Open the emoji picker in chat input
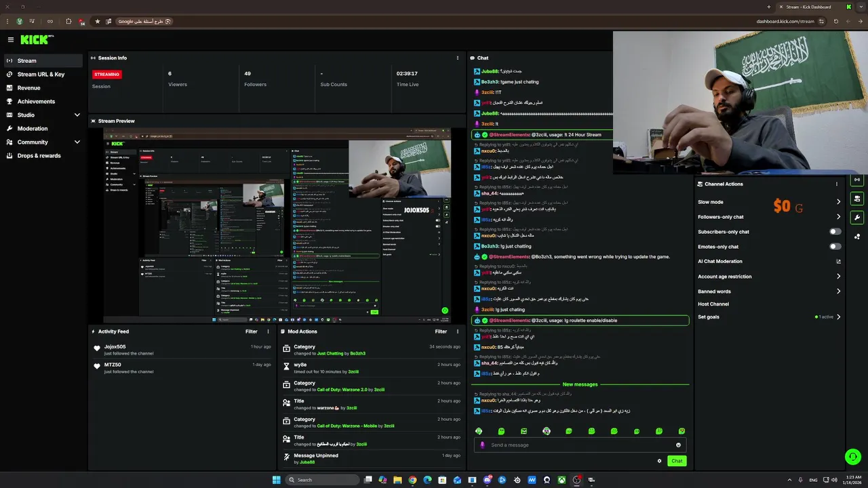Screen dimensions: 868x488 (x=678, y=445)
